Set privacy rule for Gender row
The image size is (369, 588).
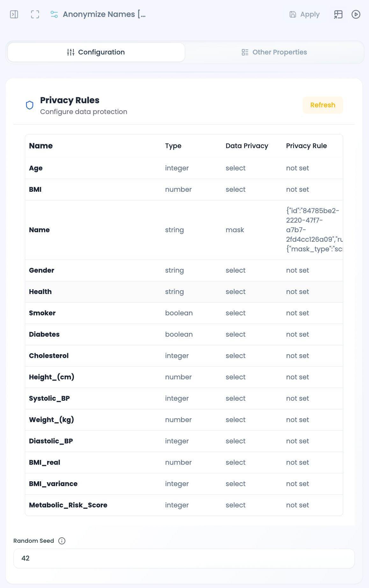[x=297, y=270]
